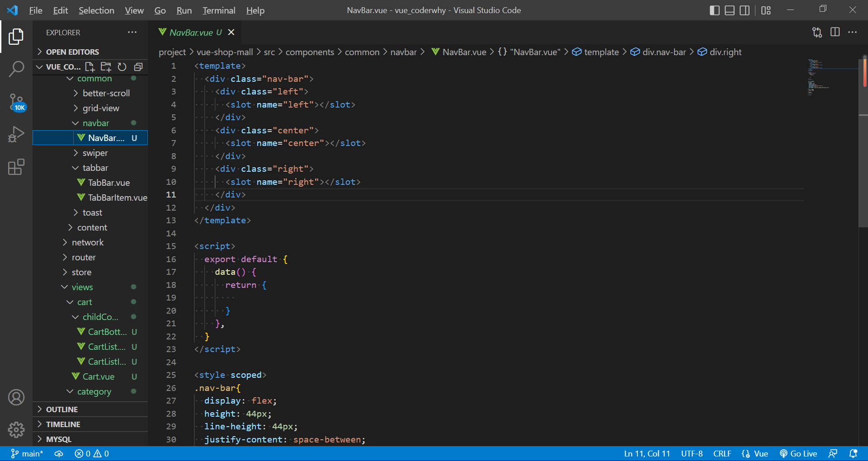
Task: Close the NavBar.vue tab
Action: pos(231,32)
